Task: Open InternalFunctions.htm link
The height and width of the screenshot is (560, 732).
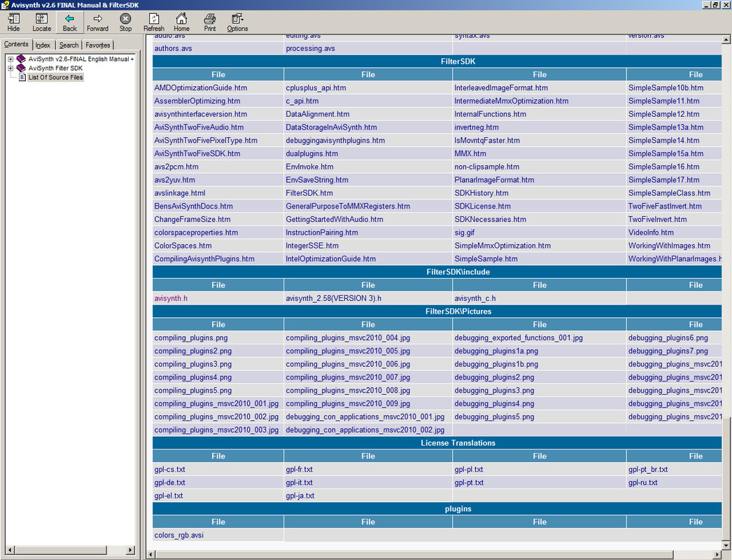Action: [490, 114]
